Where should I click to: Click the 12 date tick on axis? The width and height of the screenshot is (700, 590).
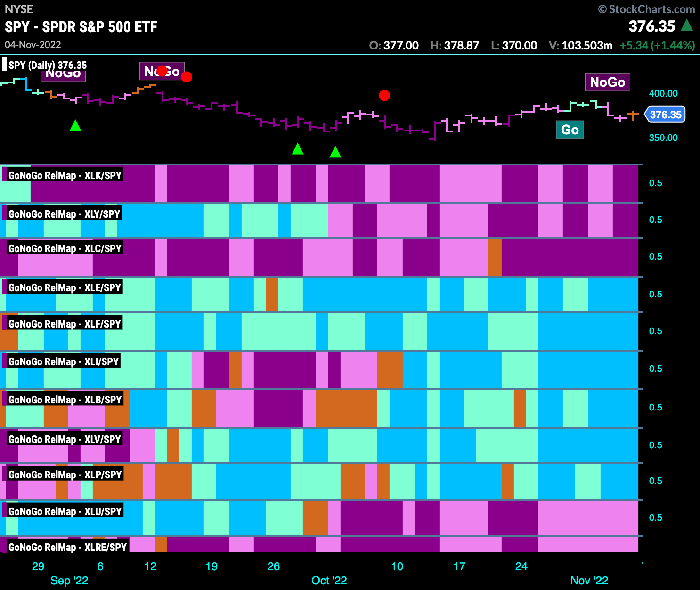coord(150,566)
